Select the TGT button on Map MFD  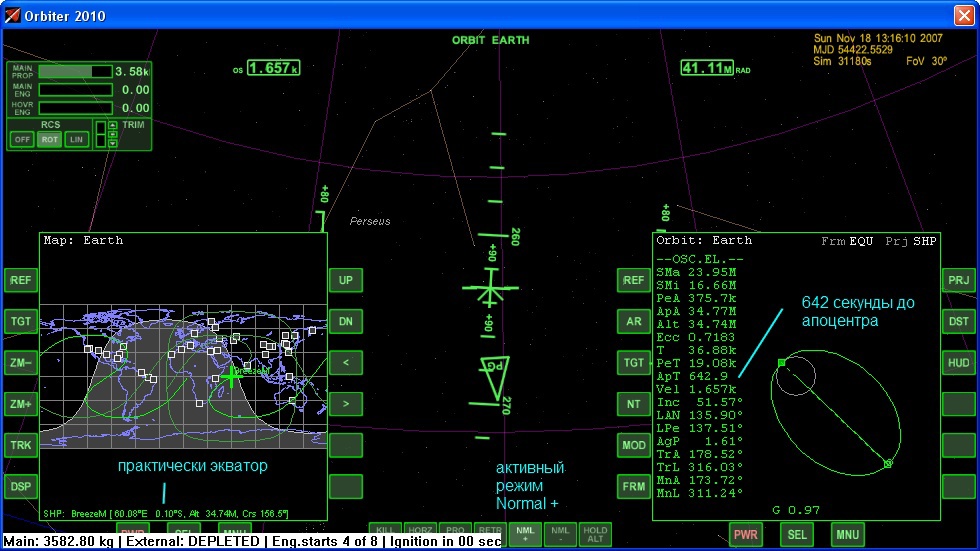pyautogui.click(x=21, y=321)
